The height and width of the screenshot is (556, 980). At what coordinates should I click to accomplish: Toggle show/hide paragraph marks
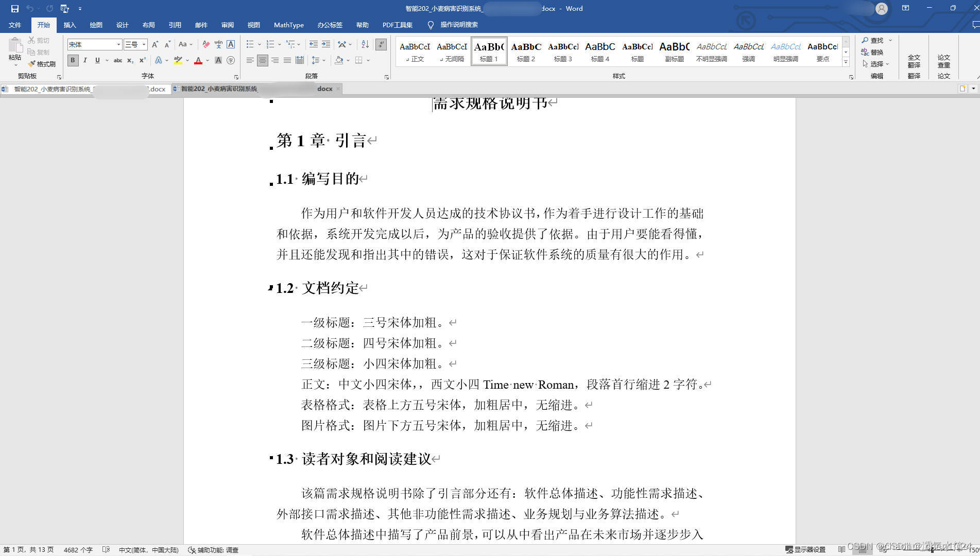click(381, 44)
